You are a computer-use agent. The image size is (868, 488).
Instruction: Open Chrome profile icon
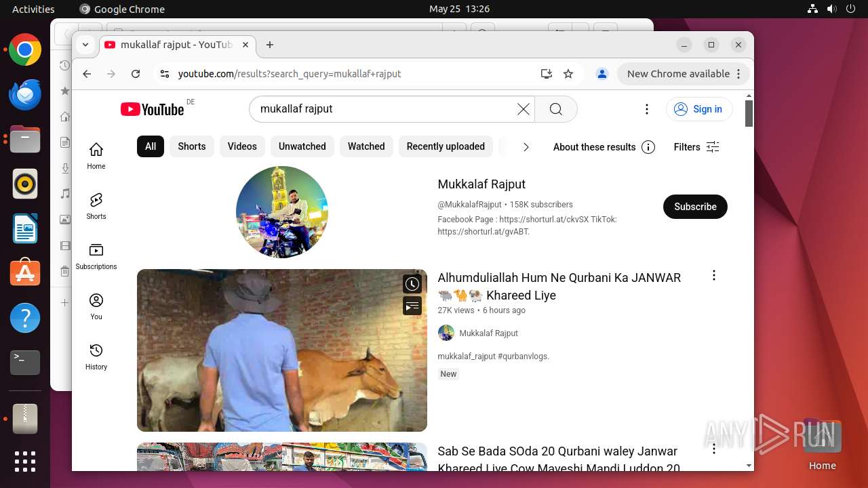click(x=601, y=74)
